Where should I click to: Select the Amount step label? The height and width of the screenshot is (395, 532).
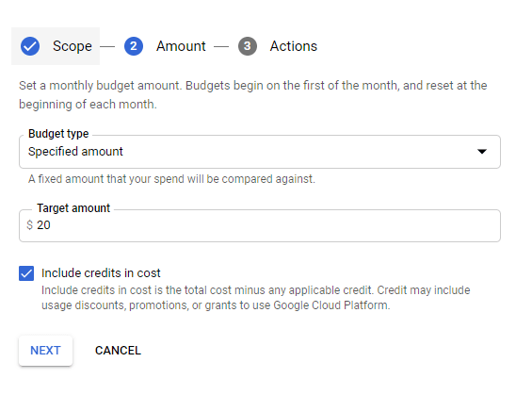pos(181,46)
